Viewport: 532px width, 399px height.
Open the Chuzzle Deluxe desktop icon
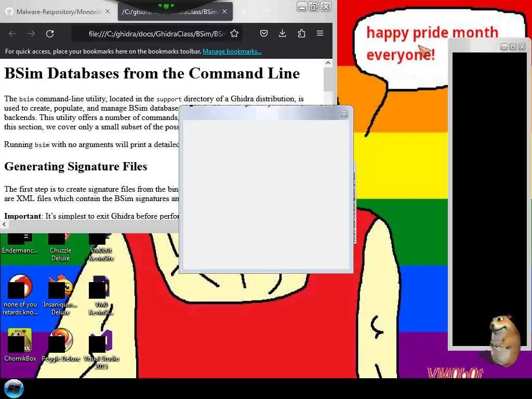(60, 247)
